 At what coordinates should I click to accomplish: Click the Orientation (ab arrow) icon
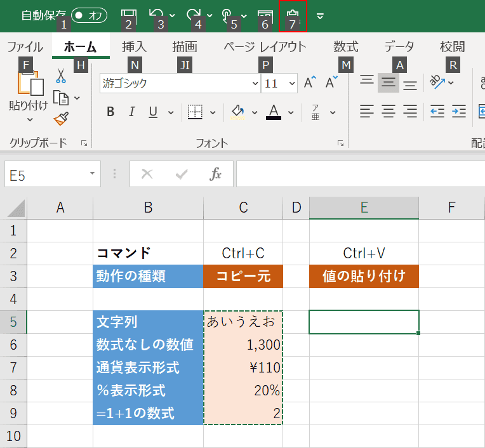pyautogui.click(x=437, y=82)
